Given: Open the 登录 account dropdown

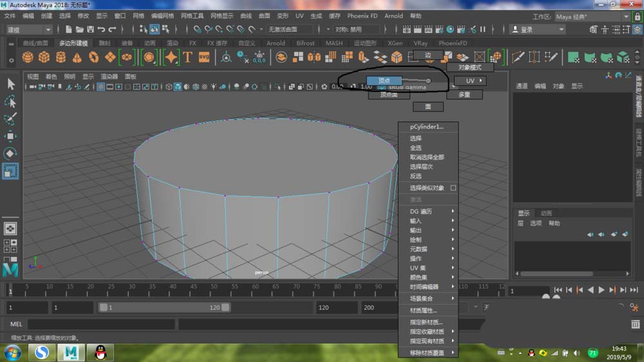Looking at the screenshot, I should point(538,30).
